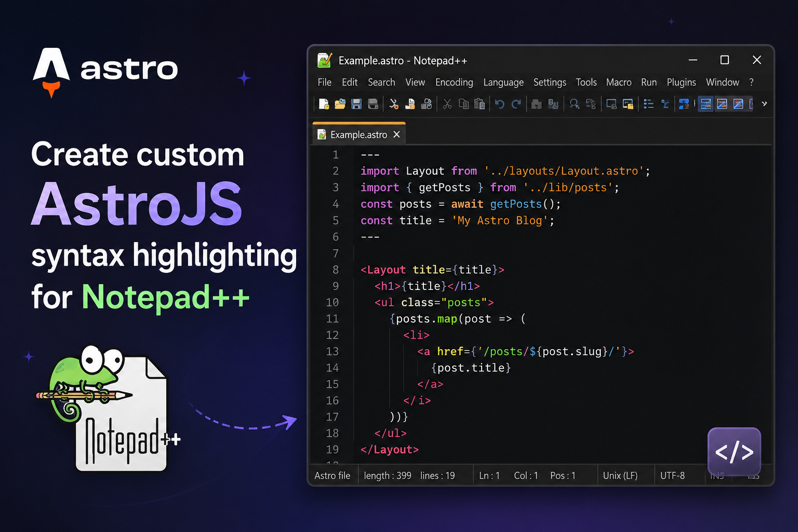Open the View menu
The height and width of the screenshot is (532, 798).
coord(415,82)
